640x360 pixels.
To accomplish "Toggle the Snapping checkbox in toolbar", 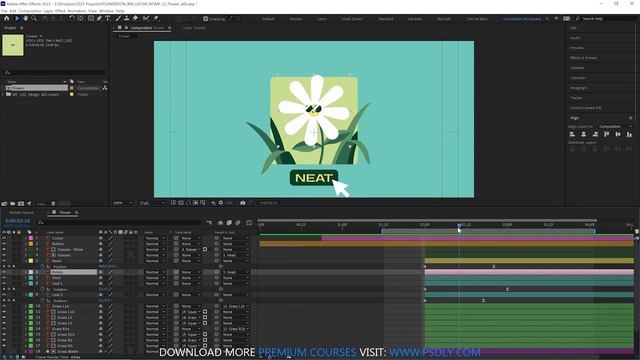I will [x=206, y=19].
